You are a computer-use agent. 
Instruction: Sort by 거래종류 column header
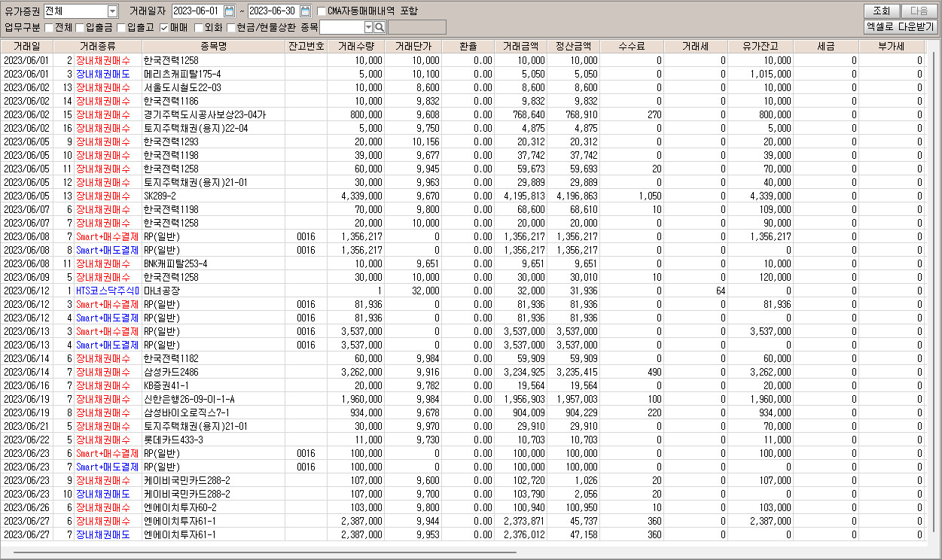(x=97, y=47)
